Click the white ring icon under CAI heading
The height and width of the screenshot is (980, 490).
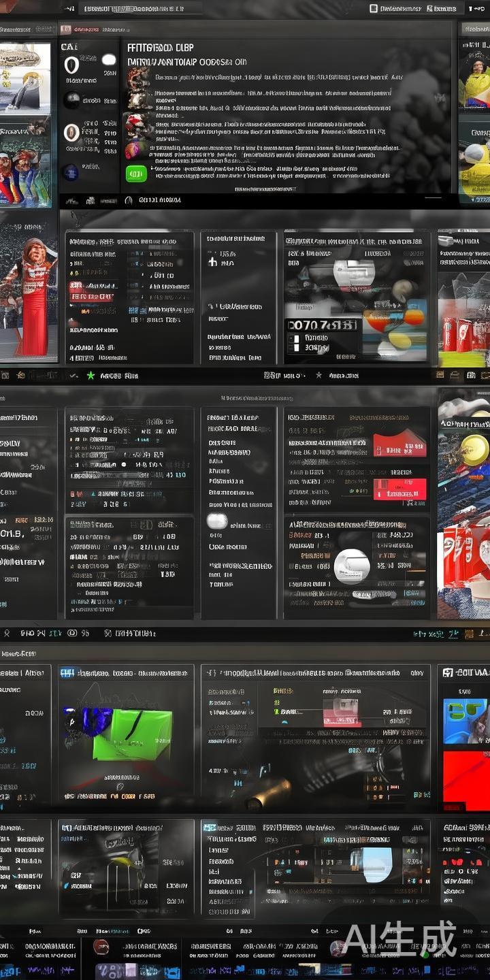click(71, 65)
